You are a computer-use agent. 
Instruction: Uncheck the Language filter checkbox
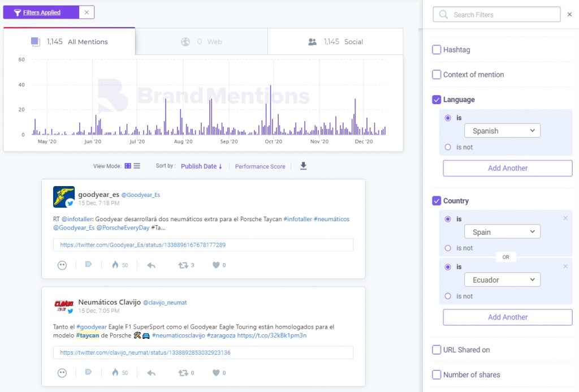437,100
